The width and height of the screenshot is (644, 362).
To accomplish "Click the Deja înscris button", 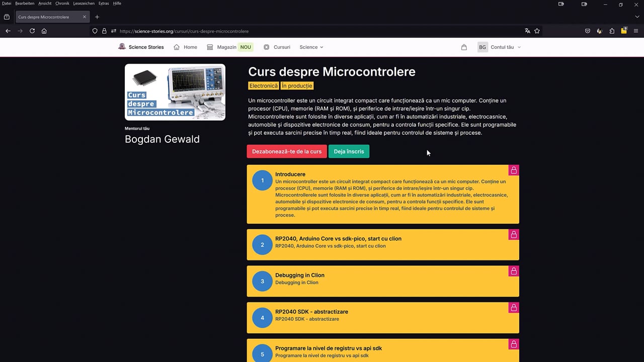I will tap(349, 151).
